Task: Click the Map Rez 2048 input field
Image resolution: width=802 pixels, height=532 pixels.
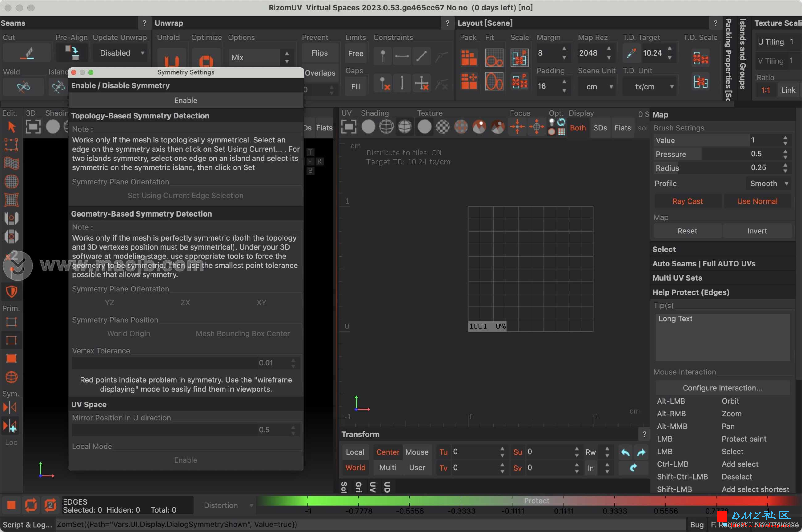Action: pos(591,53)
